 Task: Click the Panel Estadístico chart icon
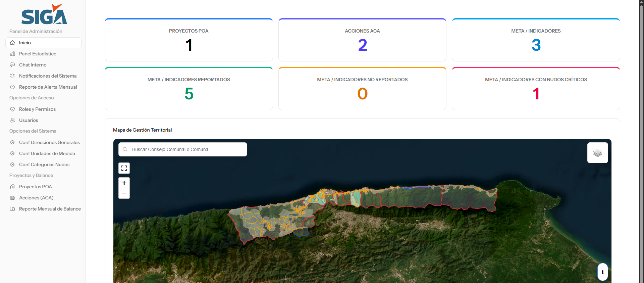[12, 54]
